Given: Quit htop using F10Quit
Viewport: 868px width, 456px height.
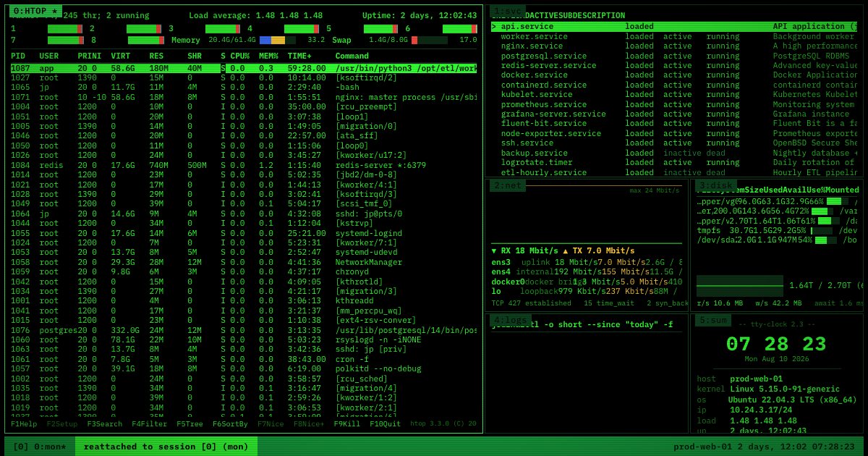Looking at the screenshot, I should click(x=385, y=424).
